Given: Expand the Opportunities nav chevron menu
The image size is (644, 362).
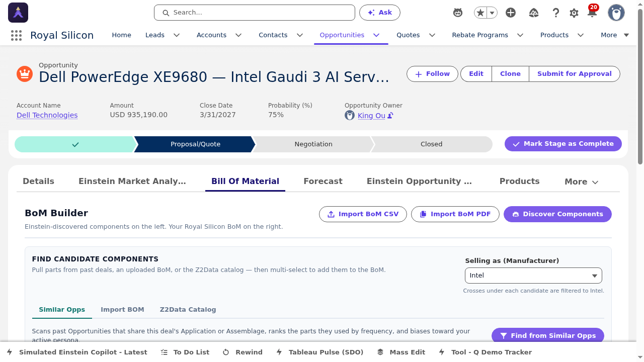Looking at the screenshot, I should click(376, 35).
